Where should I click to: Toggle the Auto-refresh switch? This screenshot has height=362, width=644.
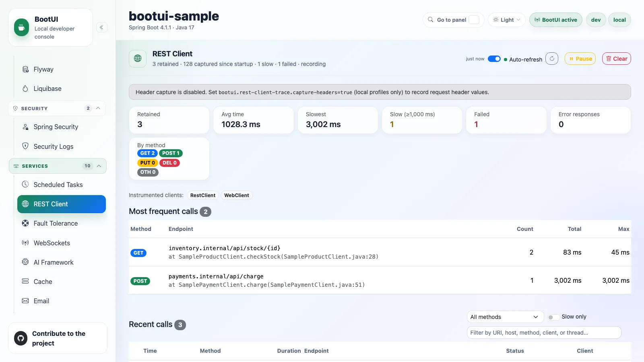(494, 59)
